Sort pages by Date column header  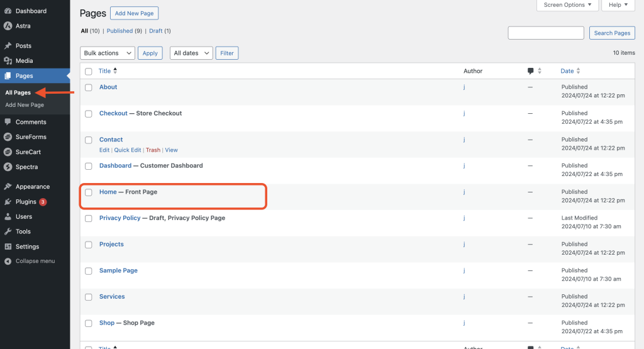(x=567, y=71)
